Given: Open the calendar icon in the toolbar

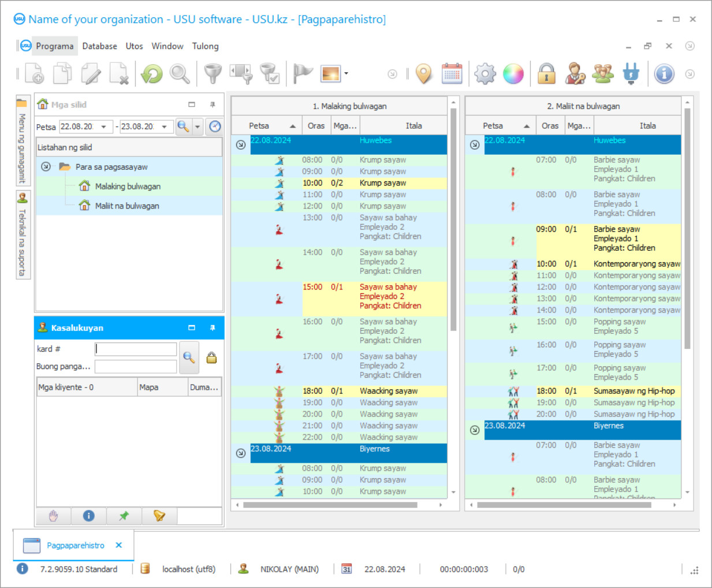Looking at the screenshot, I should [452, 74].
